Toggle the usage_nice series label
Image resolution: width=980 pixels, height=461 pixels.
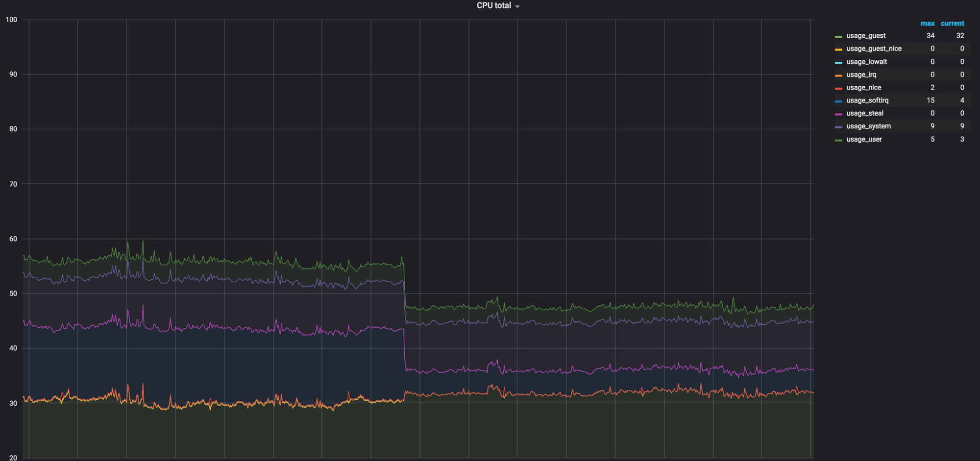[863, 87]
